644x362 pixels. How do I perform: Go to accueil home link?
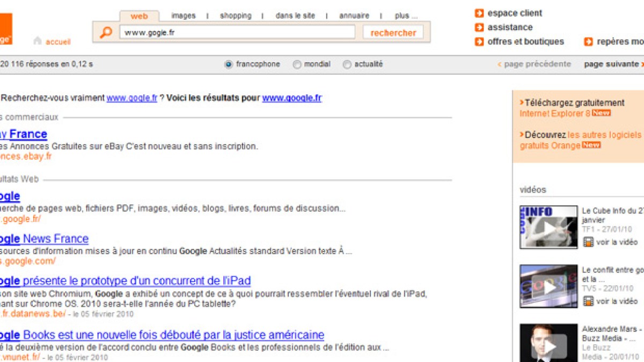pos(58,42)
